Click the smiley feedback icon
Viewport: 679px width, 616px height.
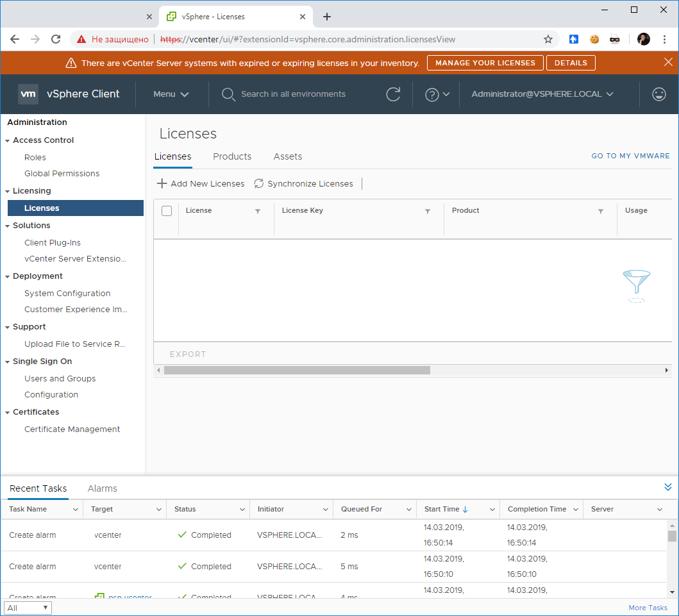(658, 94)
